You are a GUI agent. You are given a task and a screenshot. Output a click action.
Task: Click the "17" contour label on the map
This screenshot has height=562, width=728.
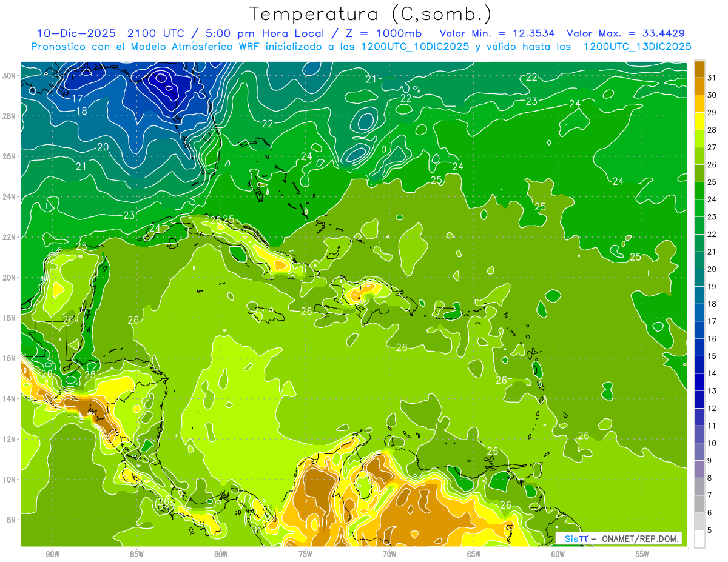(77, 98)
